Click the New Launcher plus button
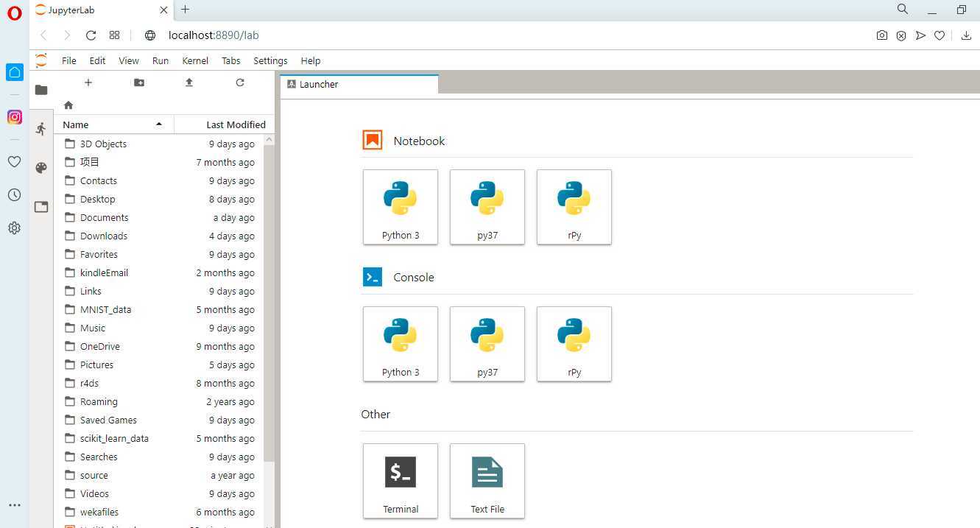 click(88, 82)
